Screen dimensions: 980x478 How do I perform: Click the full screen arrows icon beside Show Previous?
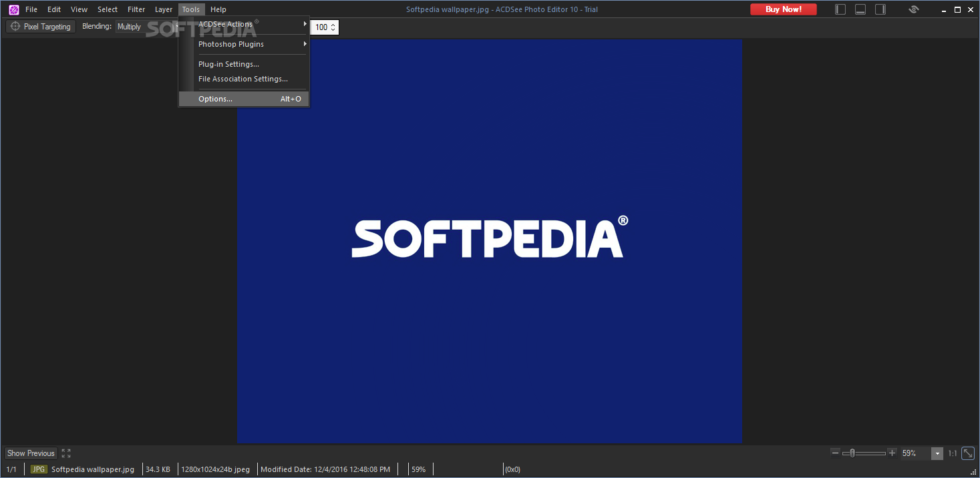pyautogui.click(x=66, y=453)
